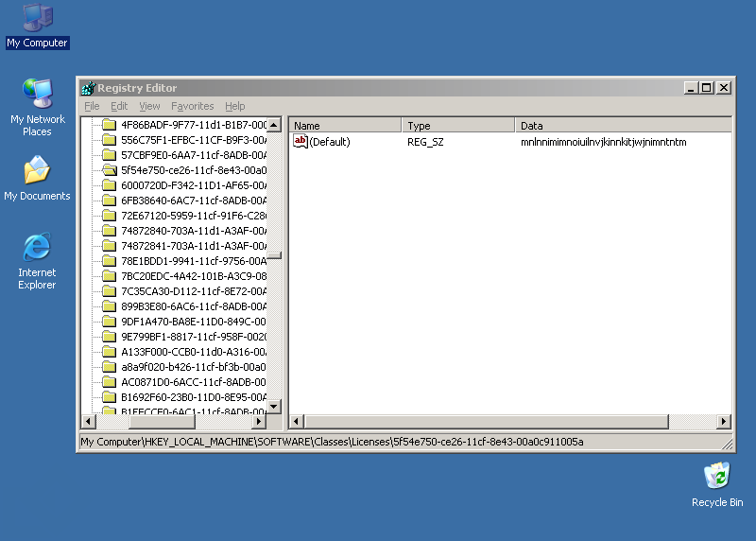The image size is (756, 541).
Task: Click folder icon of 9E799BF1-8817-11cf key
Action: tap(110, 337)
